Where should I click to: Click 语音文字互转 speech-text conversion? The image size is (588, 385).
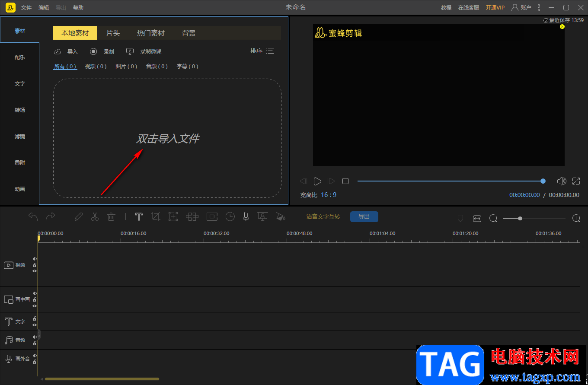(323, 216)
